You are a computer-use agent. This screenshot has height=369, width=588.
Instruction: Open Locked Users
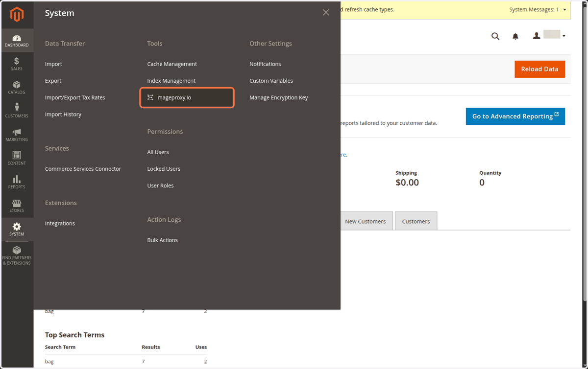[164, 169]
